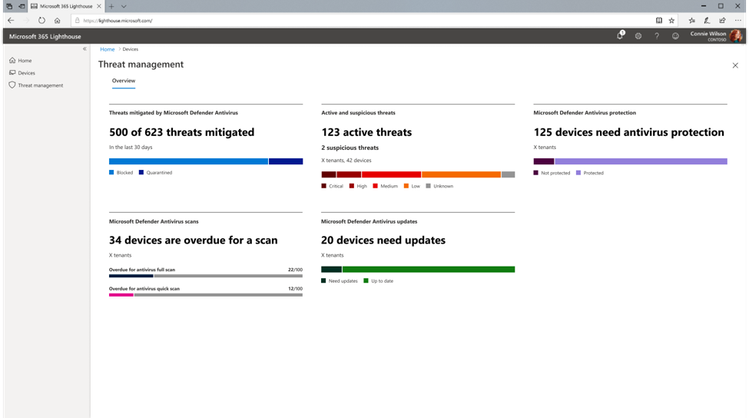Open the help question mark icon
Screen dimensions: 749x418
(657, 36)
